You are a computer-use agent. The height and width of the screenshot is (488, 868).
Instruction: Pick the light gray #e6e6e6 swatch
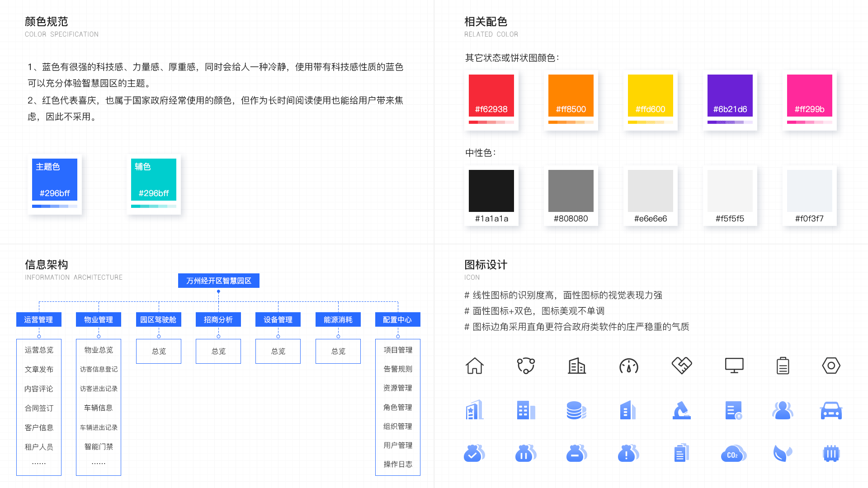(651, 191)
